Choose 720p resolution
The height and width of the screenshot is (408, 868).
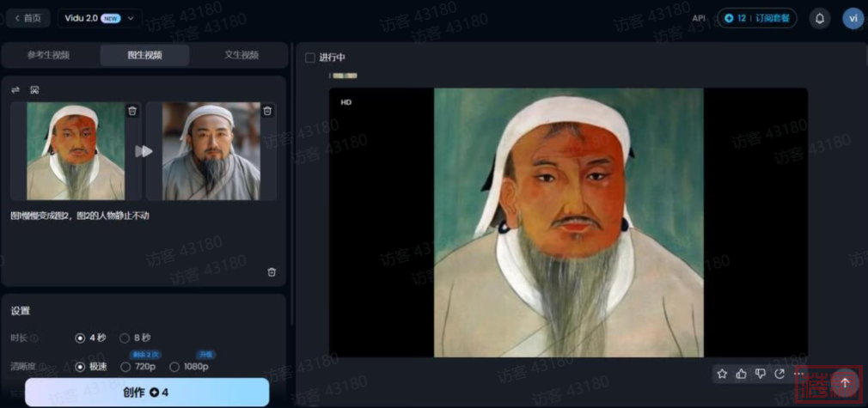click(125, 367)
